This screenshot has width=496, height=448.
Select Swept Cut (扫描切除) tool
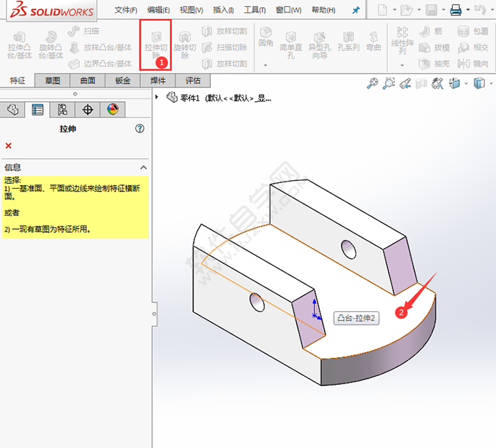click(225, 47)
